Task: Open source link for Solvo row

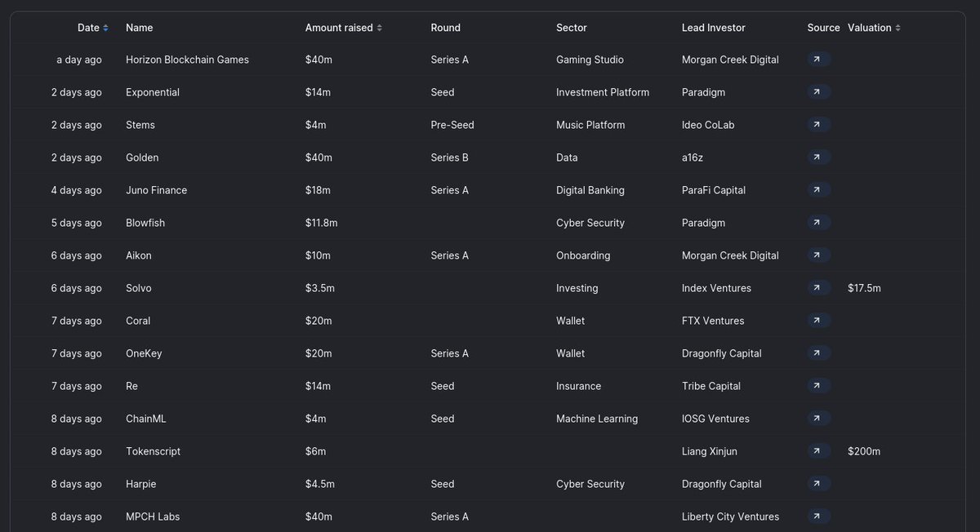Action: point(818,288)
